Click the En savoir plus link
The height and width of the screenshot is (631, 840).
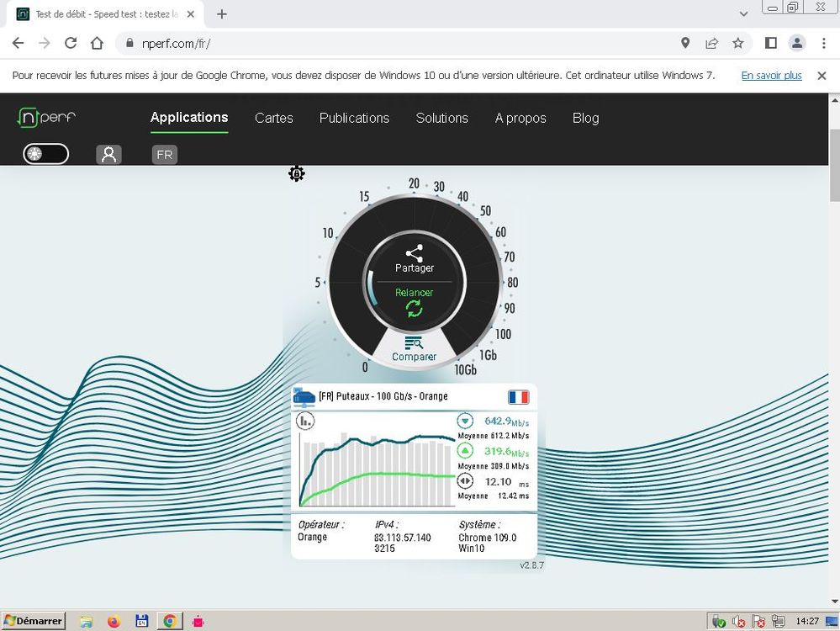[x=771, y=76]
